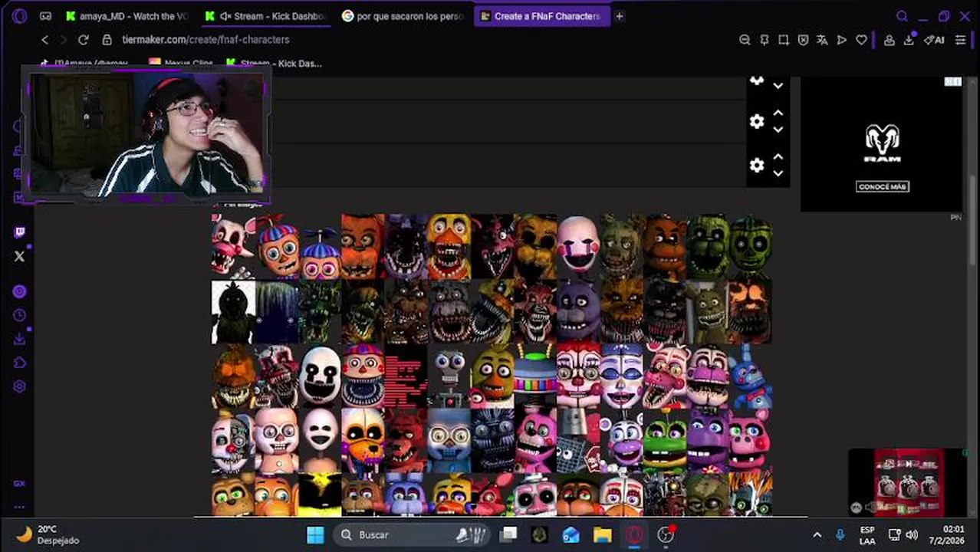Viewport: 980px width, 552px height.
Task: Search tabs with the magnifier icon
Action: pyautogui.click(x=903, y=16)
